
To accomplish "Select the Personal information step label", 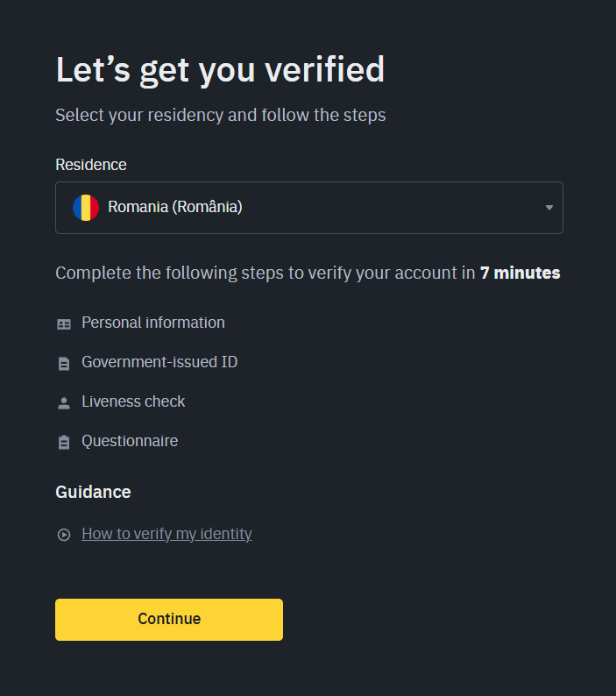I will click(153, 323).
